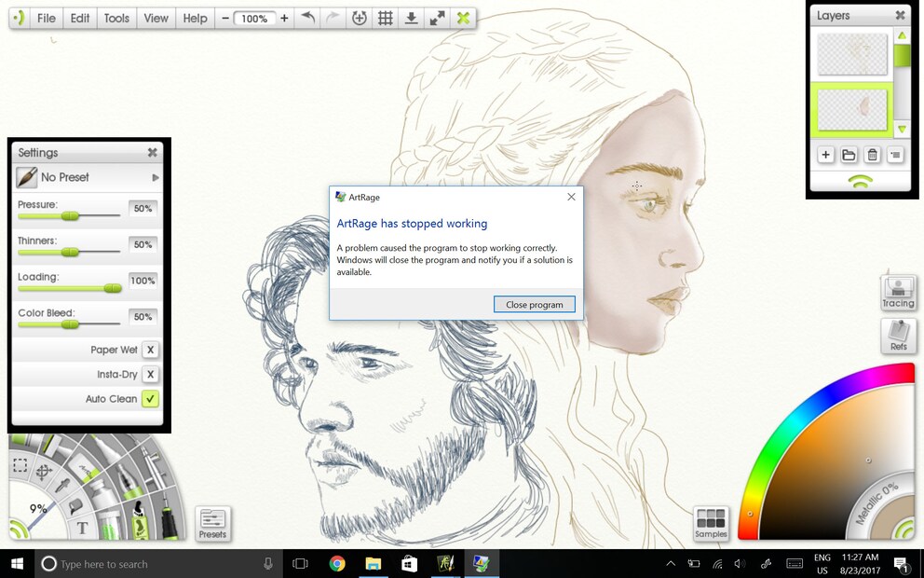Show hidden system tray icons chevron
The image size is (924, 578).
[671, 564]
